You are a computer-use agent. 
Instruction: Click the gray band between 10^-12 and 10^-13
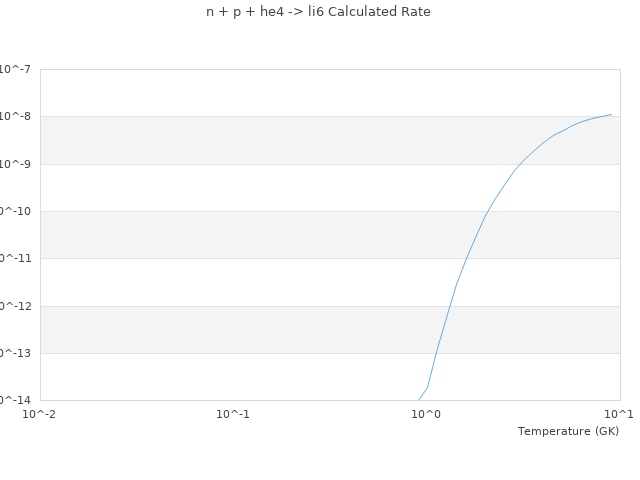[250, 330]
